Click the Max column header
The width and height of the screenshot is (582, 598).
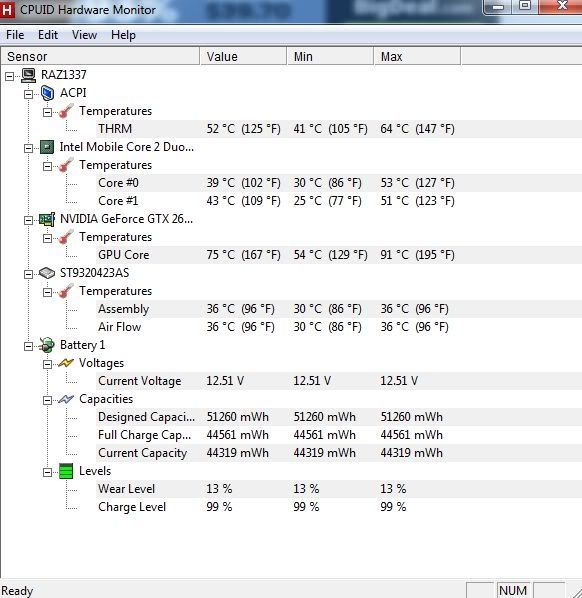click(x=417, y=56)
